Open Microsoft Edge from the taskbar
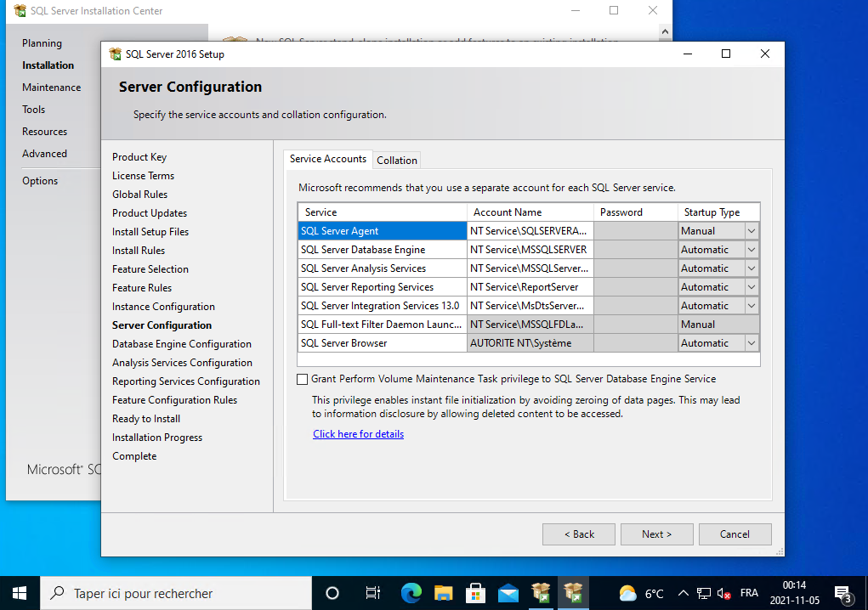The width and height of the screenshot is (868, 610). [411, 593]
